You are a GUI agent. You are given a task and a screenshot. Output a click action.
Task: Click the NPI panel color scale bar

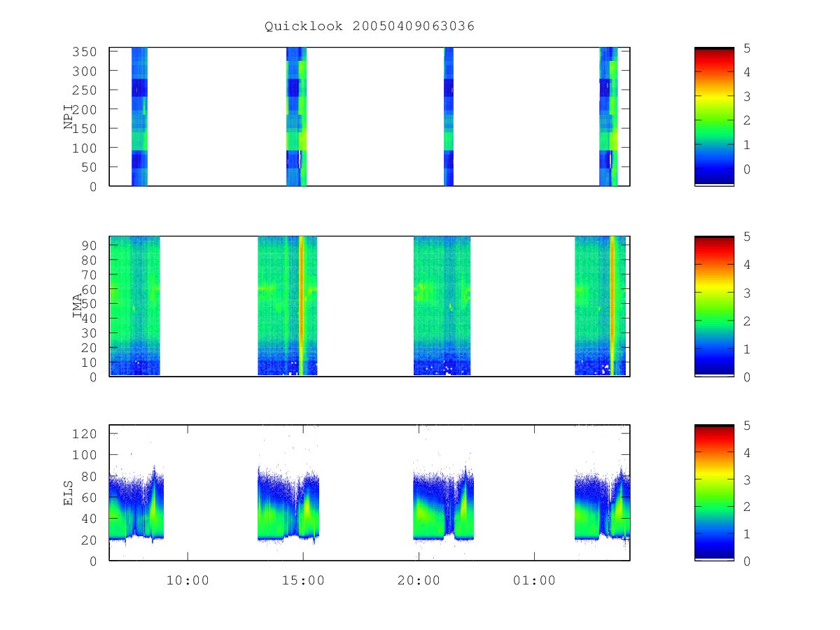[714, 117]
